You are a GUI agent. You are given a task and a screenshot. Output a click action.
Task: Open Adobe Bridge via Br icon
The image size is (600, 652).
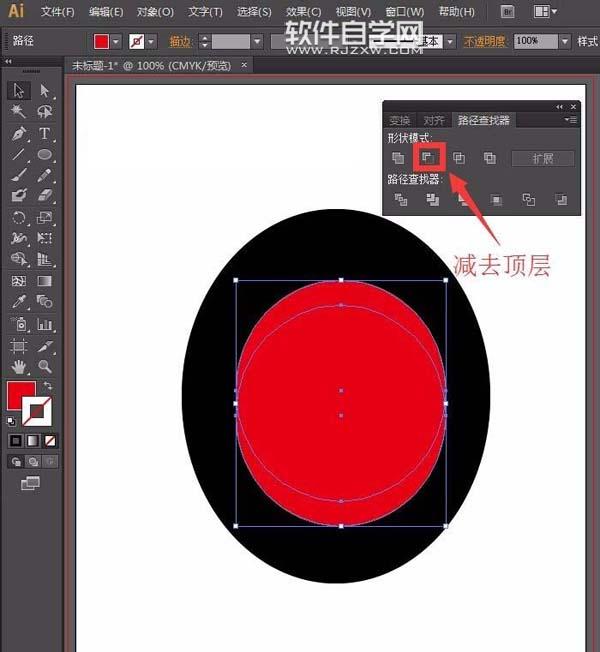coord(508,12)
